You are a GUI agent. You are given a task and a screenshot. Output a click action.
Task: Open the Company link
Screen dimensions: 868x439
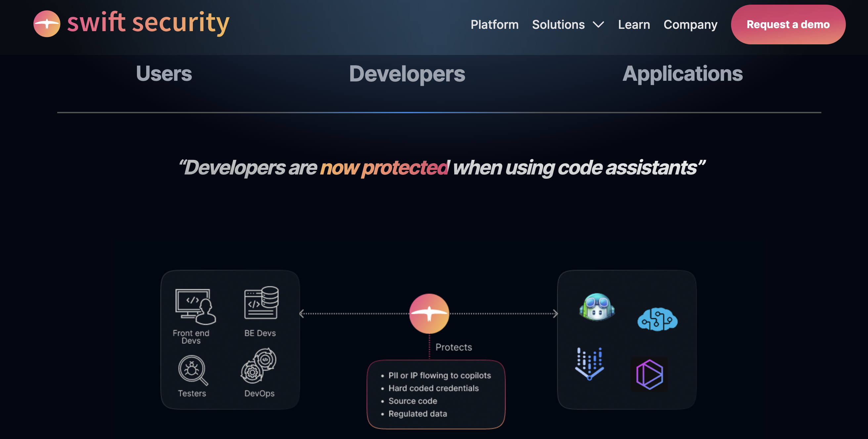690,24
